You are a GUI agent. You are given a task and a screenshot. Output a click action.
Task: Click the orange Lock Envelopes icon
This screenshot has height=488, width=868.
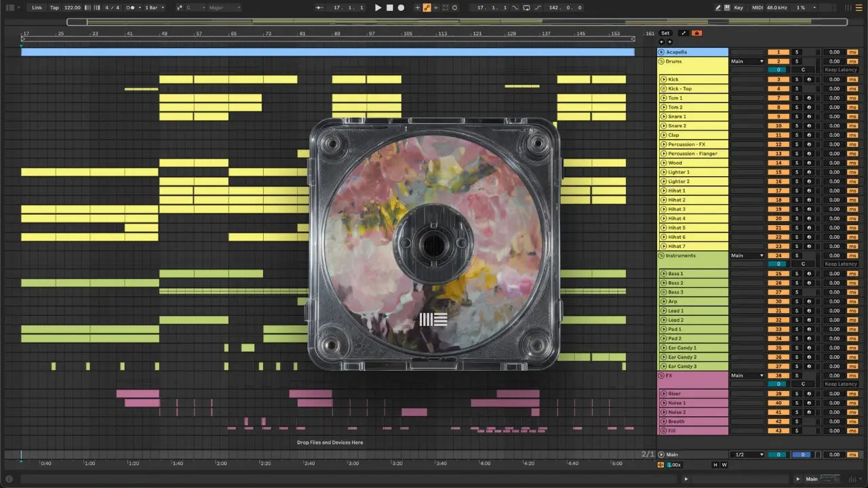pos(696,33)
